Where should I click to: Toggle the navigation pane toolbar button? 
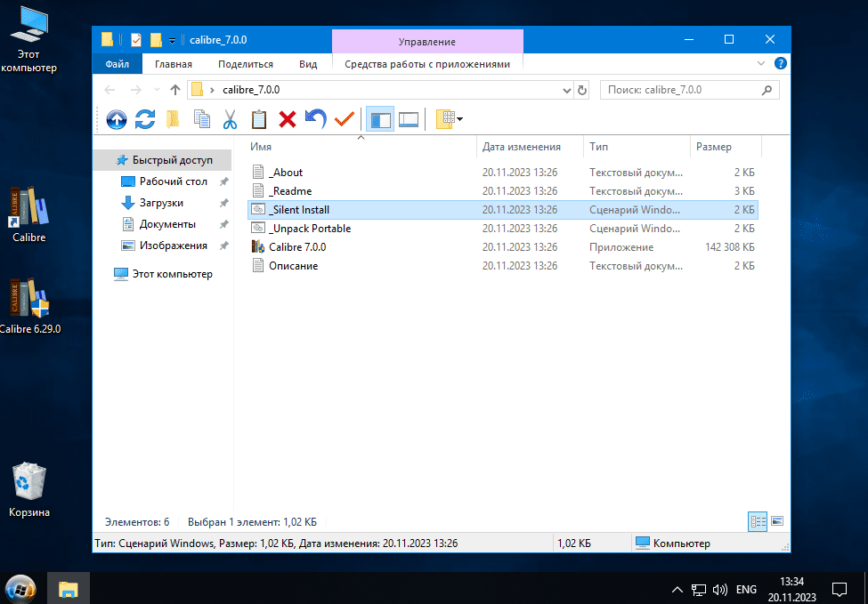click(380, 119)
